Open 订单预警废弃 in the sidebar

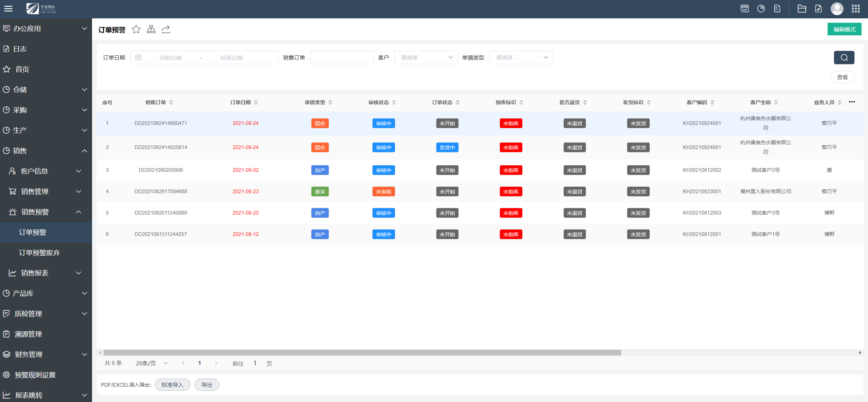46,253
